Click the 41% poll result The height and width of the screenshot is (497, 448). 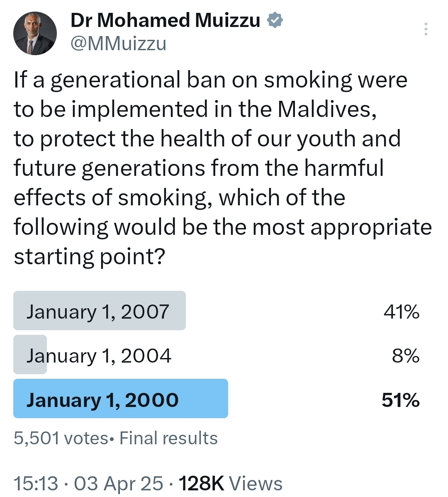coord(402,312)
